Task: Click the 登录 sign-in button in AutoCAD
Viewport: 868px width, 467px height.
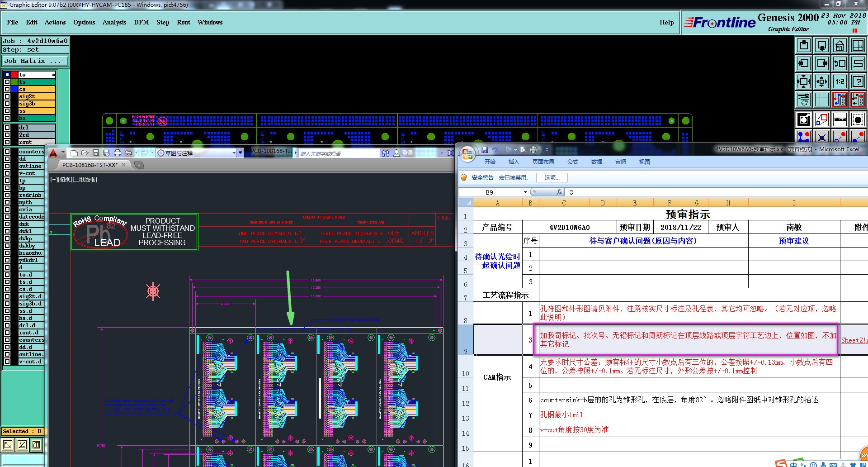Action: point(403,153)
